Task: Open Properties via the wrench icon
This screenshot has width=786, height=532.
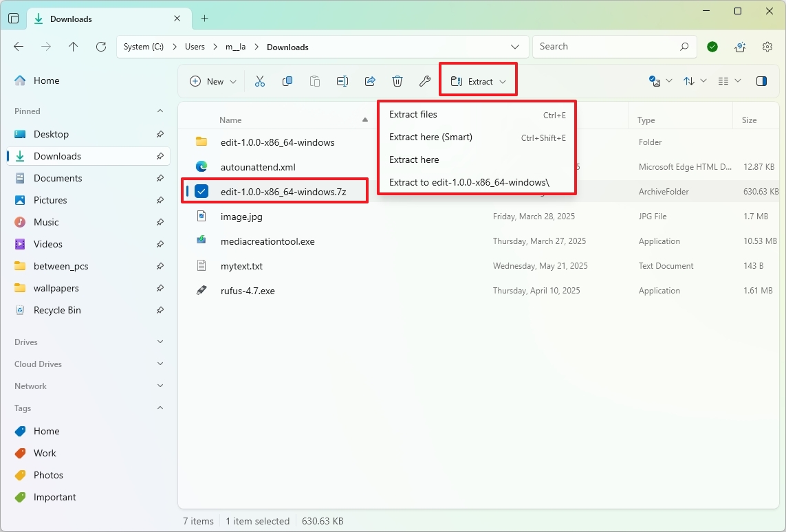Action: pos(425,80)
